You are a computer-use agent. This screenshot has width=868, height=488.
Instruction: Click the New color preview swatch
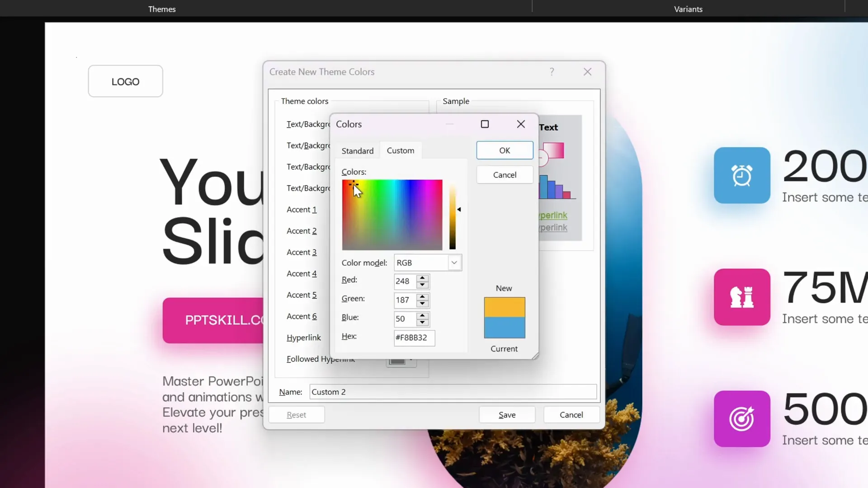pos(505,307)
